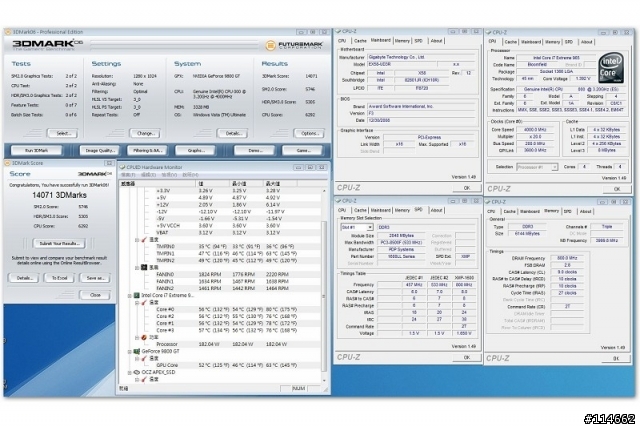Select the Processor 182.04 W row
This screenshot has width=640, height=427.
220,344
